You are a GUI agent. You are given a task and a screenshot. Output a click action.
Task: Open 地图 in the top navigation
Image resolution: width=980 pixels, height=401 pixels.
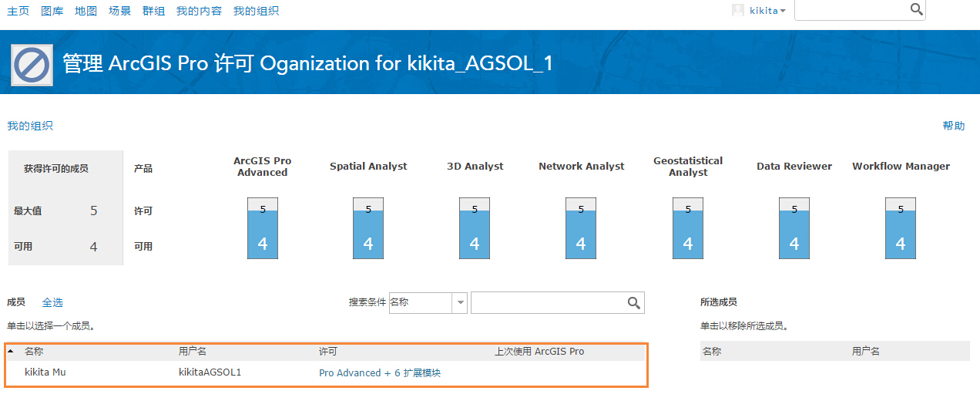(86, 11)
